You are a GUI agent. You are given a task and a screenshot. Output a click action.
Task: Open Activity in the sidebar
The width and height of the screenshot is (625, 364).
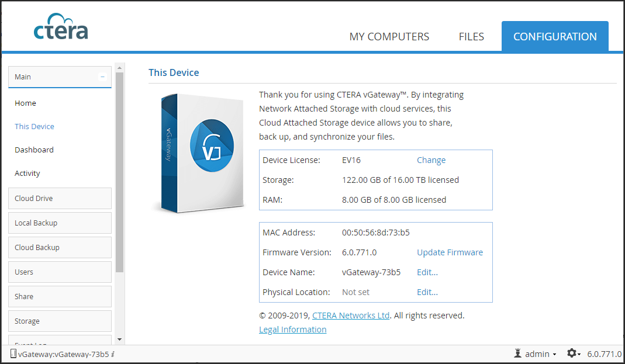point(27,174)
